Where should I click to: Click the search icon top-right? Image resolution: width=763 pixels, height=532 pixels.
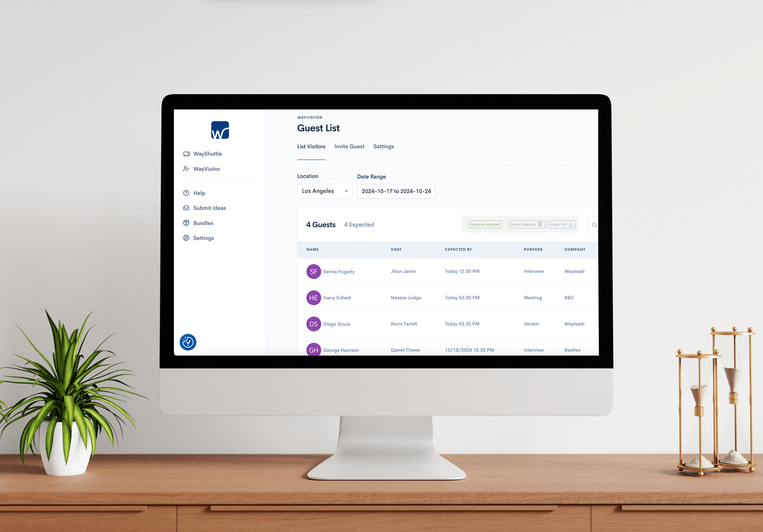pyautogui.click(x=594, y=225)
